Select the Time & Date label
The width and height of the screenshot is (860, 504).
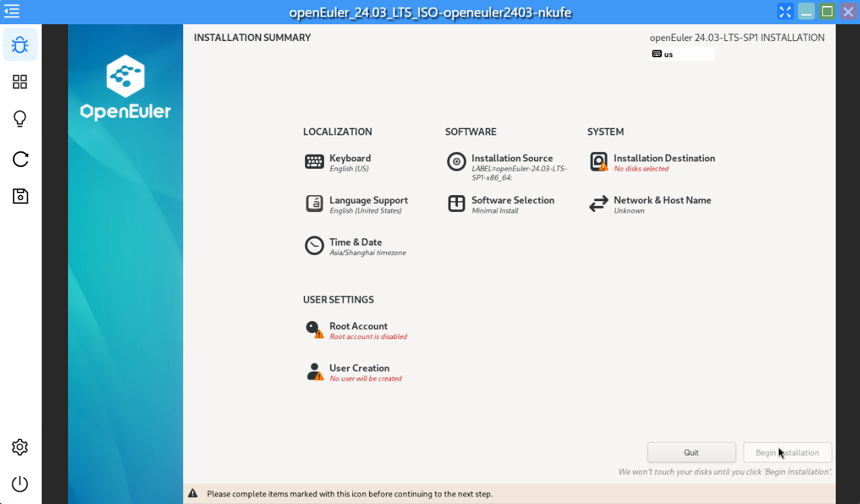[356, 242]
